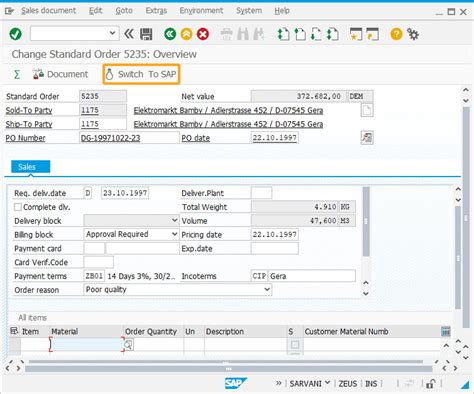
Task: Click the yellow Help question mark icon
Action: click(x=396, y=34)
